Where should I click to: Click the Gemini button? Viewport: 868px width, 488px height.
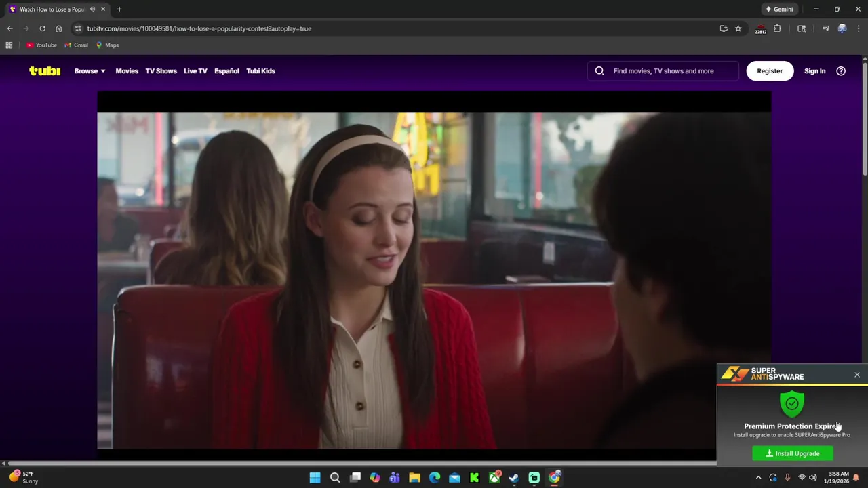[x=778, y=9]
